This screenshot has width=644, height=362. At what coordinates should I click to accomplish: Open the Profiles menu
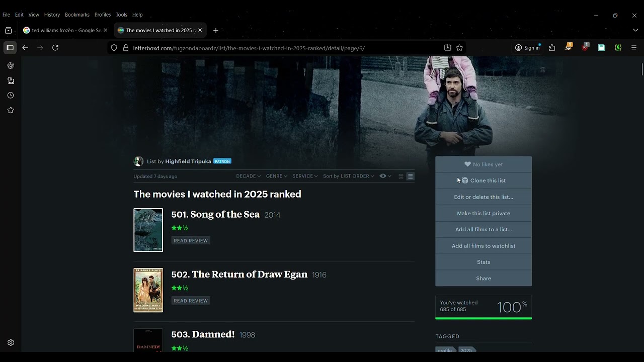click(103, 15)
